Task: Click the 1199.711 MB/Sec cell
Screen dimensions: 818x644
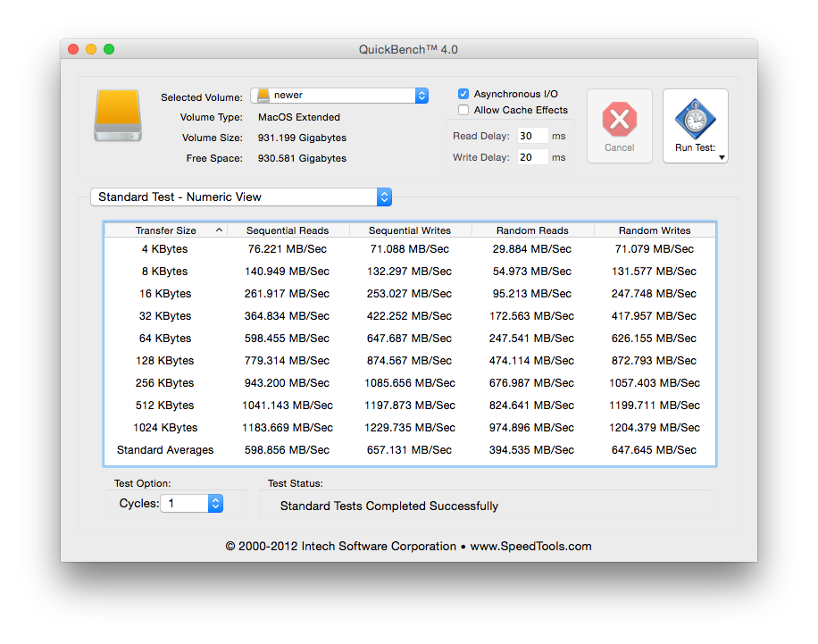Action: point(655,405)
